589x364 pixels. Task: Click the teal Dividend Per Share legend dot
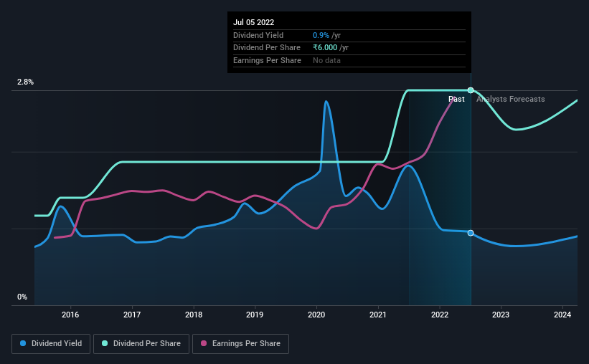point(105,343)
